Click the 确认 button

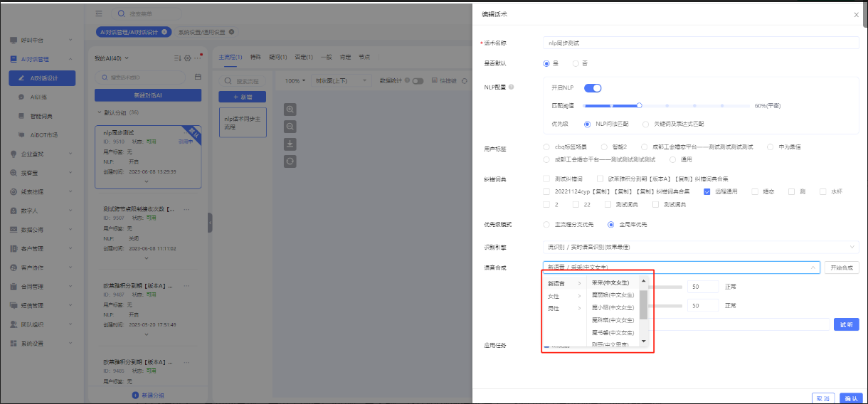(850, 398)
